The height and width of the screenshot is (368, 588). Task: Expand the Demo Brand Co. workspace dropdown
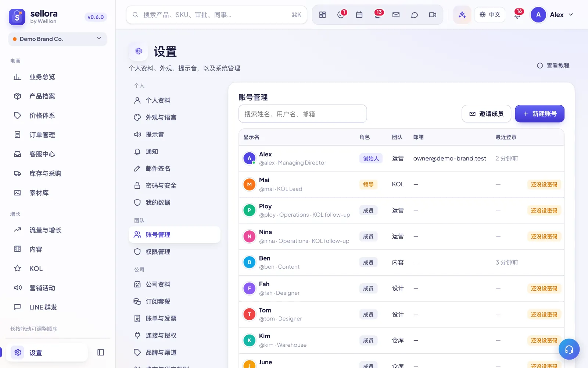click(x=57, y=39)
